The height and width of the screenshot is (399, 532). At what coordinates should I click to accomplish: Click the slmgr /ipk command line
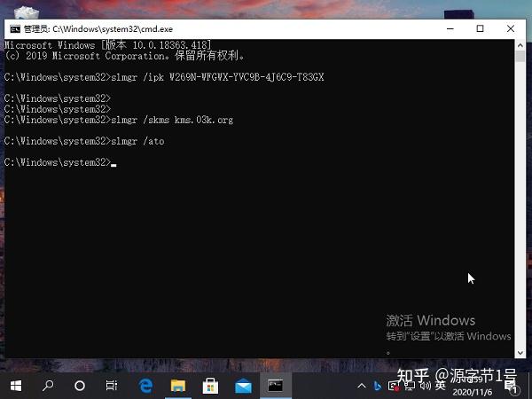164,77
